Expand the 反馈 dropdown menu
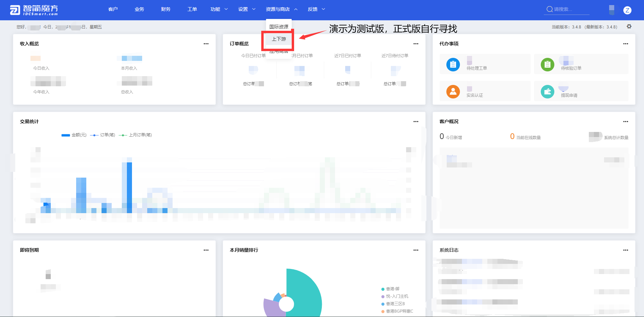 [x=316, y=9]
